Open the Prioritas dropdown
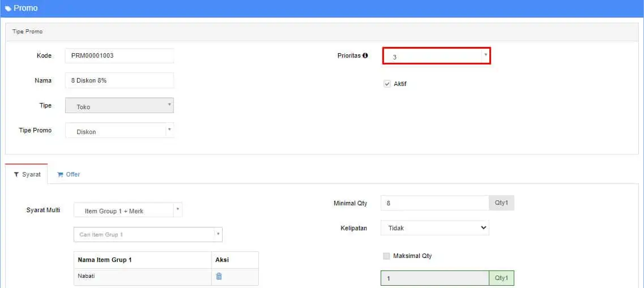The image size is (644, 288). [x=437, y=56]
